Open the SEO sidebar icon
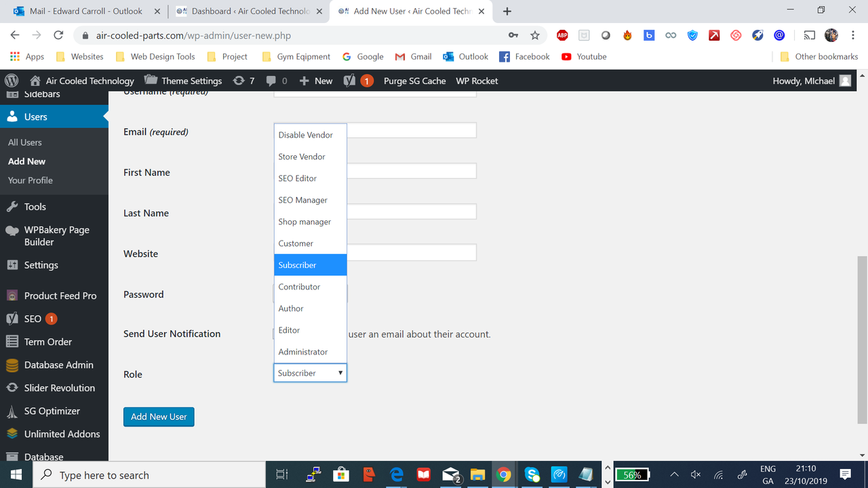 12,319
